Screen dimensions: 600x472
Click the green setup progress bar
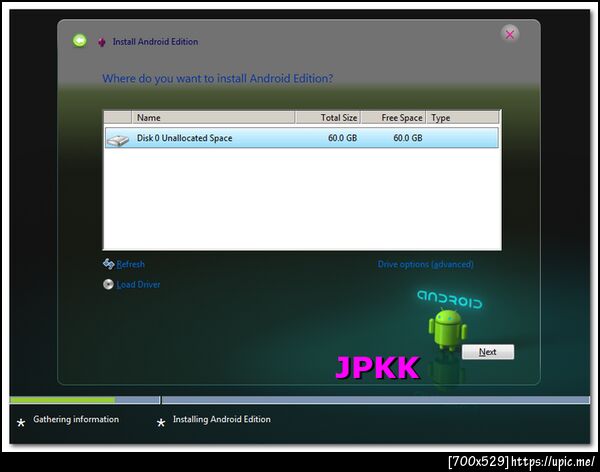point(62,400)
